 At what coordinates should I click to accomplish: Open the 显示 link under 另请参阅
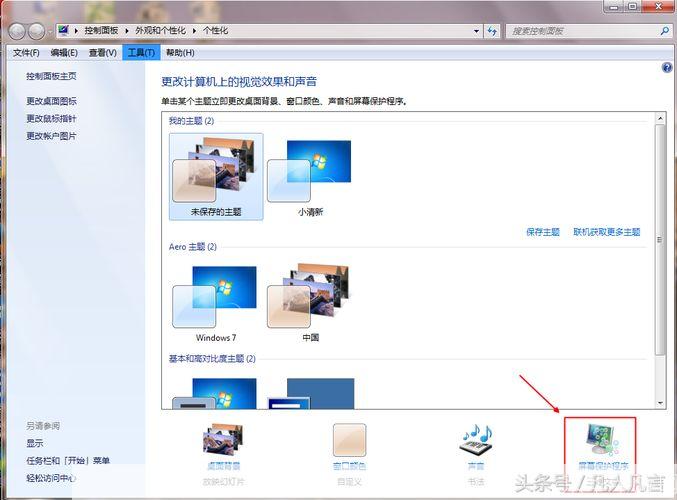tap(35, 443)
